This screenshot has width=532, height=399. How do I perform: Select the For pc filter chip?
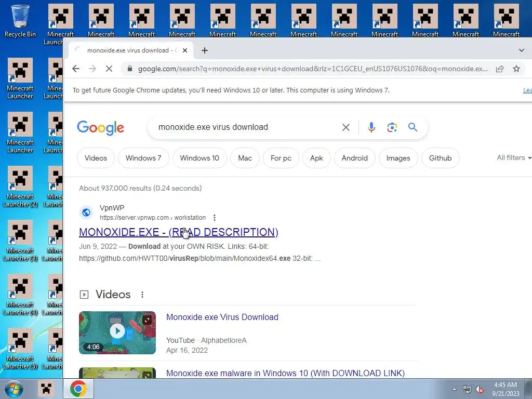281,158
